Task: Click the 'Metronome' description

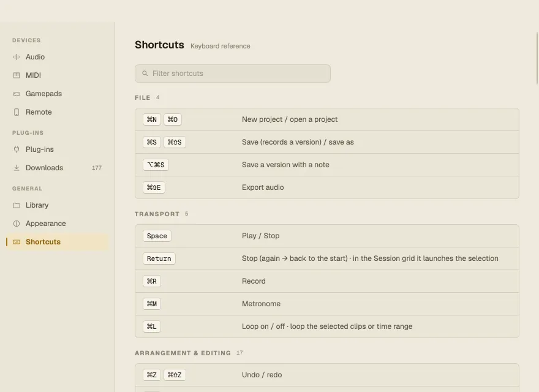Action: 262,304
